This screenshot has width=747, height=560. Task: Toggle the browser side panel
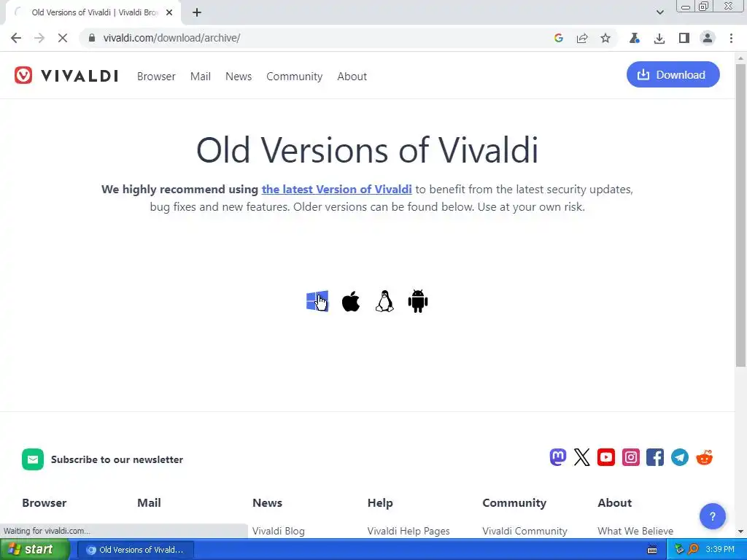pos(684,38)
